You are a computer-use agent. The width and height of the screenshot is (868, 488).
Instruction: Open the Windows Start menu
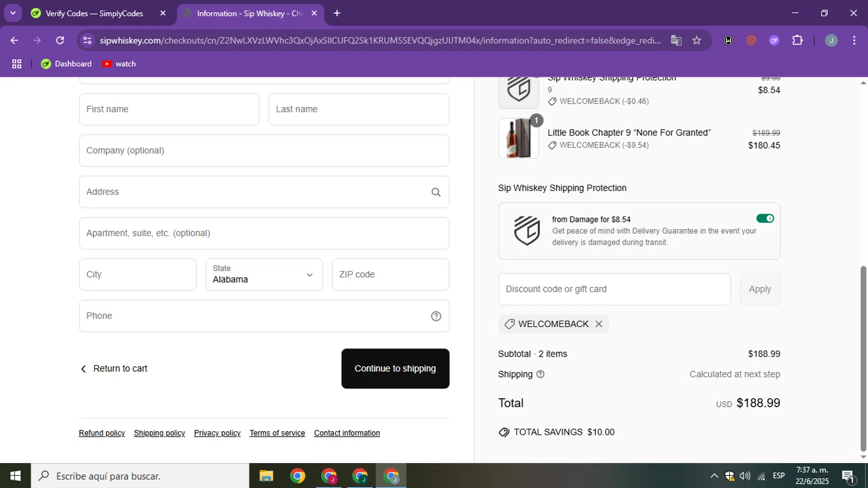[x=16, y=476]
